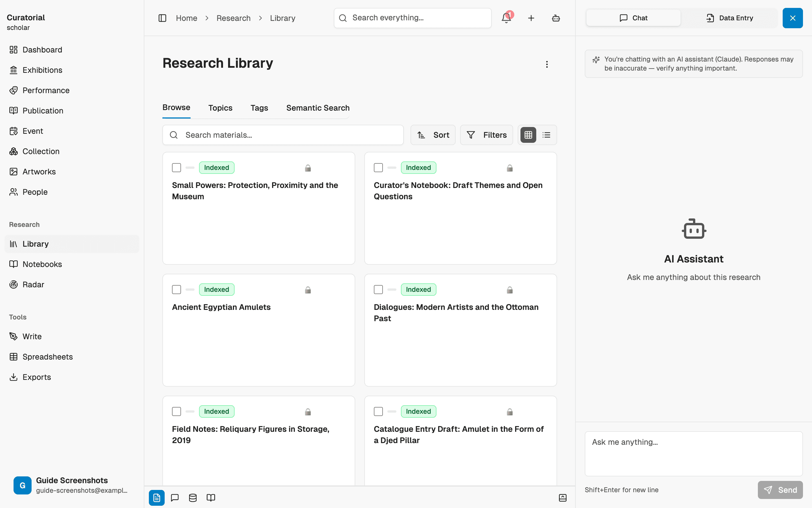Select checkbox on Dialogues: Modern Artists card

378,290
